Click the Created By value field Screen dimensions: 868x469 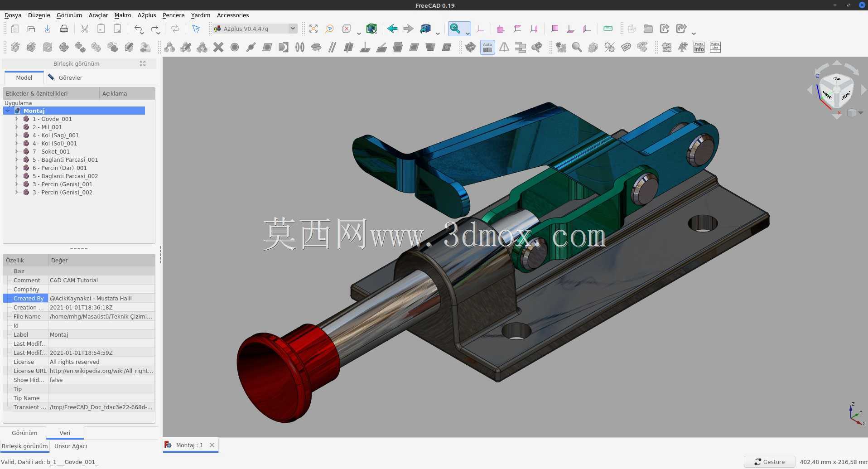tap(101, 298)
